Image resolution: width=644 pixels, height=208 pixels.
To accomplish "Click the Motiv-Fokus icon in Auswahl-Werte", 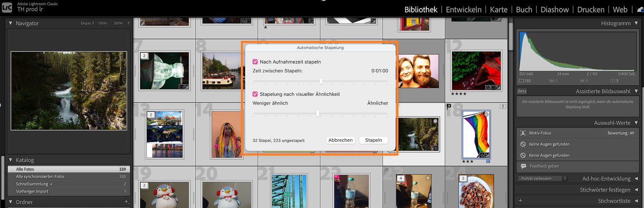I will [523, 133].
